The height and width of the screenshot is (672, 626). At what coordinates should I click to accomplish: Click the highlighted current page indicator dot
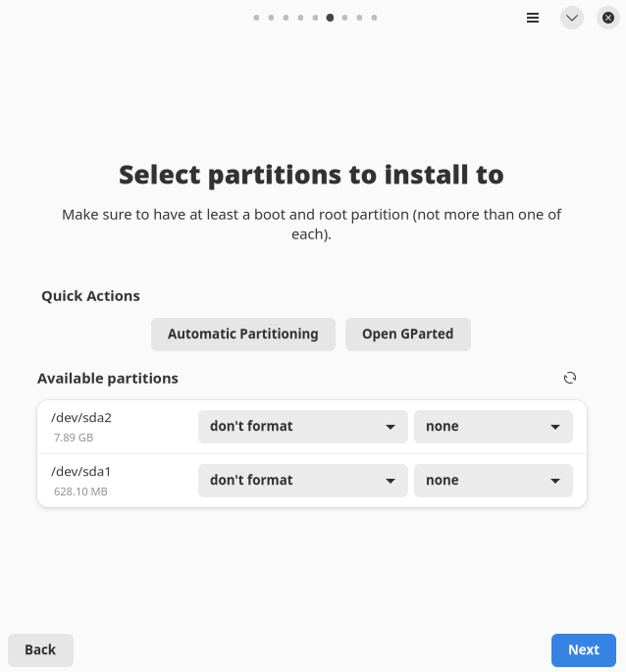(x=330, y=18)
